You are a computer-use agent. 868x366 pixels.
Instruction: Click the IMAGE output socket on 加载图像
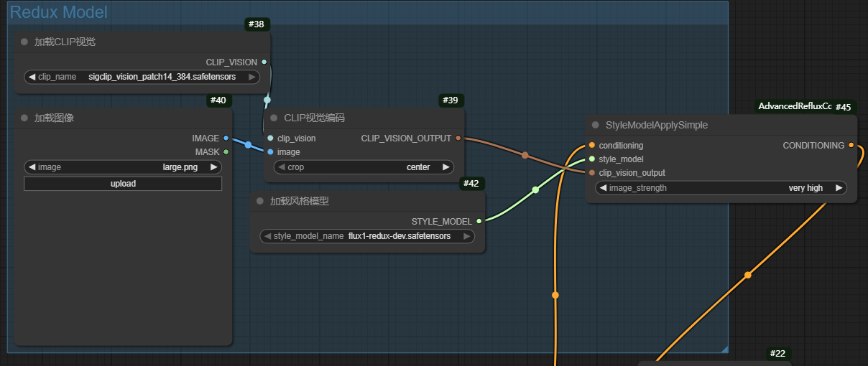226,139
